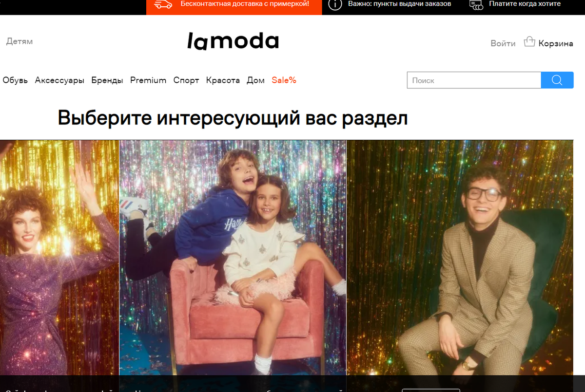
Task: Go home via the lamoda logo
Action: pyautogui.click(x=233, y=41)
